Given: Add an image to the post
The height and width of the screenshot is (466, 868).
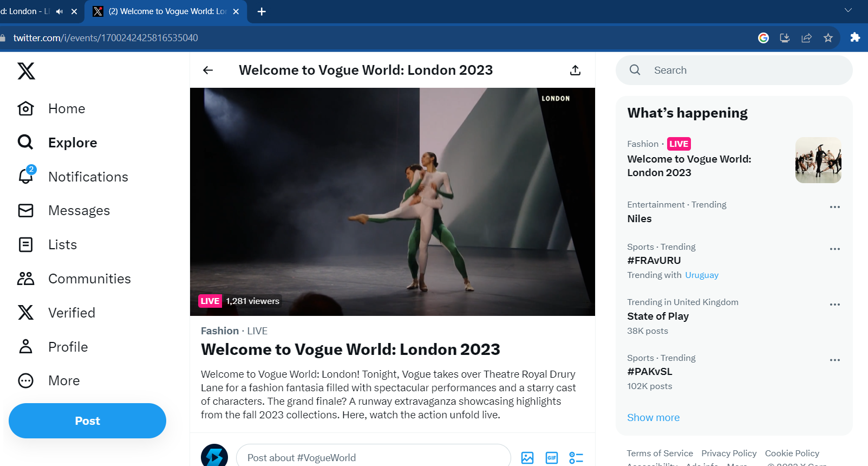Looking at the screenshot, I should coord(527,458).
